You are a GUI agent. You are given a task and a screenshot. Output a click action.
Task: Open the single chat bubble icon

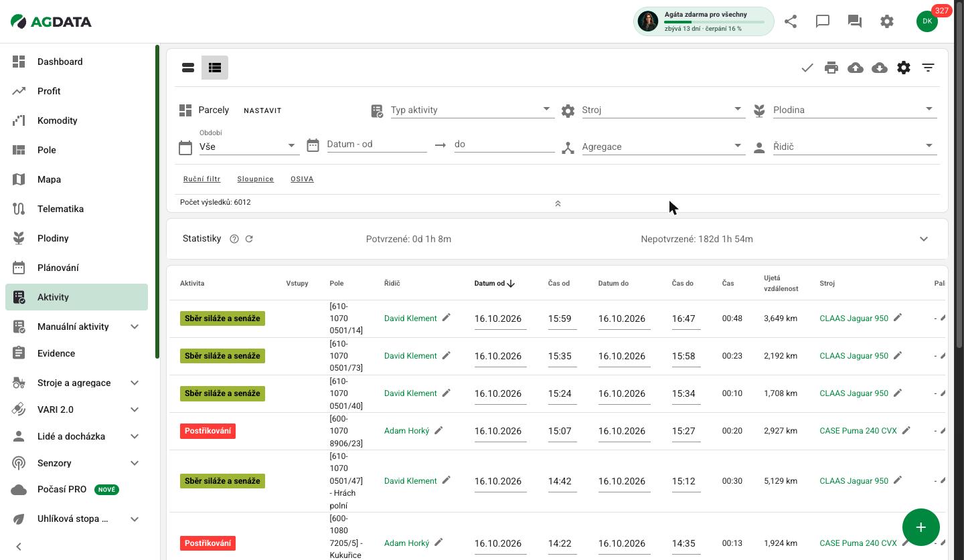823,21
